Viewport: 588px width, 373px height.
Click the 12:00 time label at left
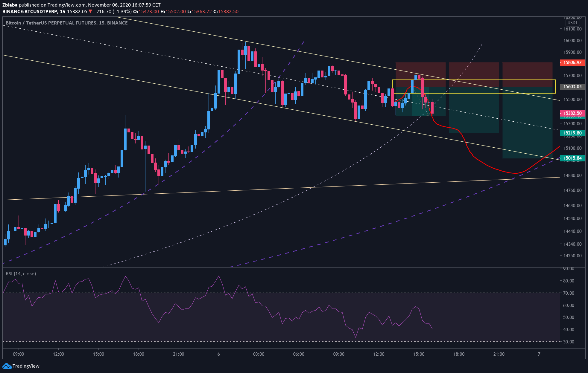pyautogui.click(x=59, y=354)
